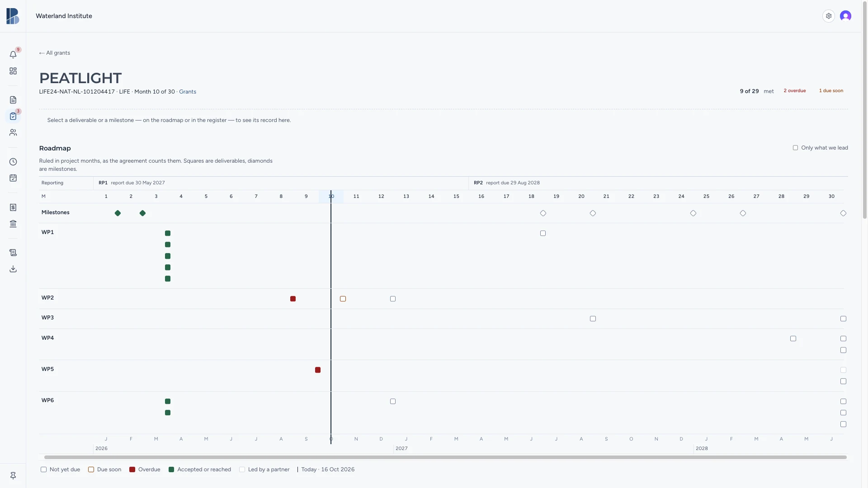Select the due-soon WP2 deliverable square

click(x=343, y=299)
